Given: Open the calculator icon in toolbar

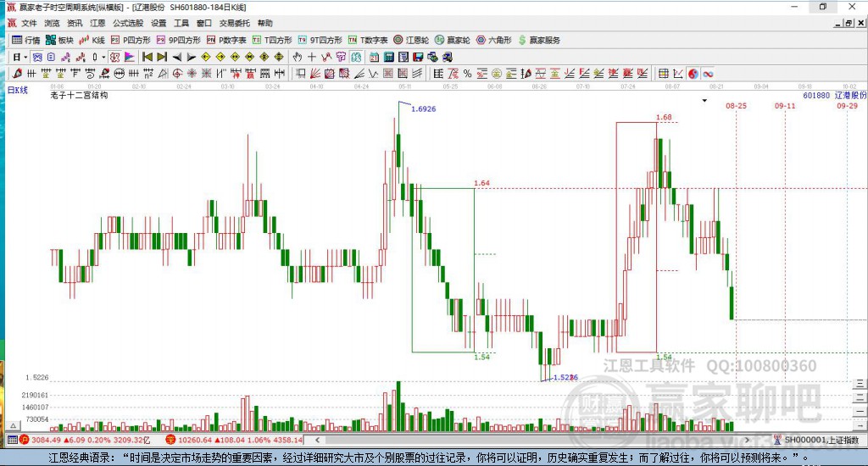Looking at the screenshot, I should [388, 57].
